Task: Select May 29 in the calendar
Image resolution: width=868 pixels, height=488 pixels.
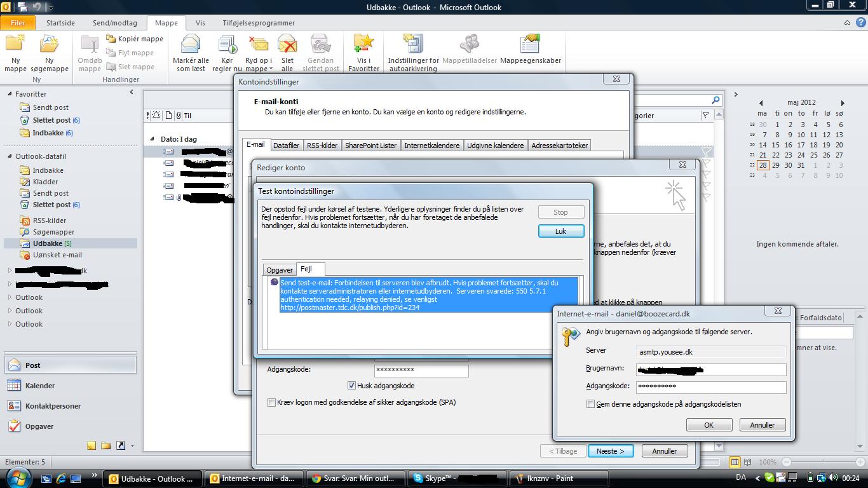Action: (x=775, y=165)
